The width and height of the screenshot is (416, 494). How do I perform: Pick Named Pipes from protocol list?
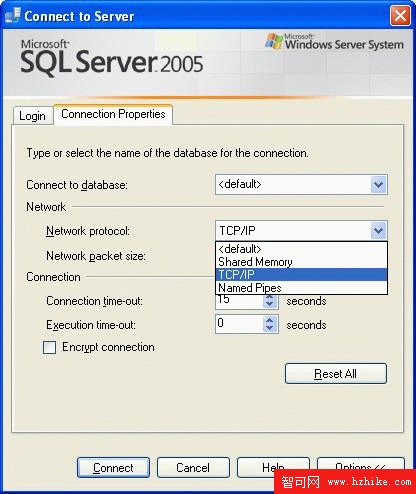(301, 287)
